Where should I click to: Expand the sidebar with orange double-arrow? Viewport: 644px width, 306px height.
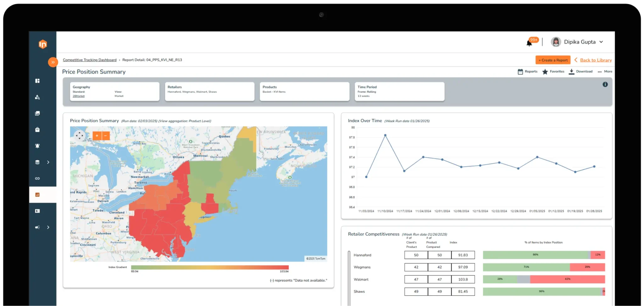53,62
